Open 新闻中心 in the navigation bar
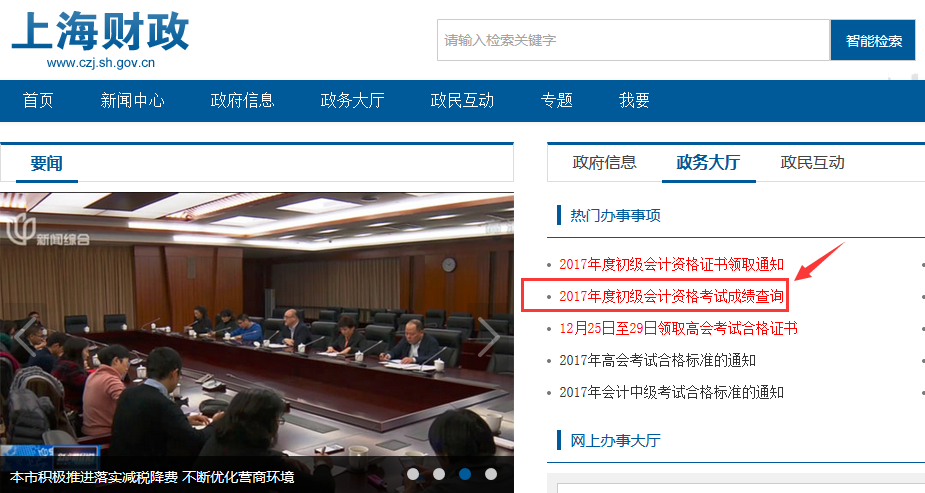Image resolution: width=925 pixels, height=493 pixels. coord(132,100)
